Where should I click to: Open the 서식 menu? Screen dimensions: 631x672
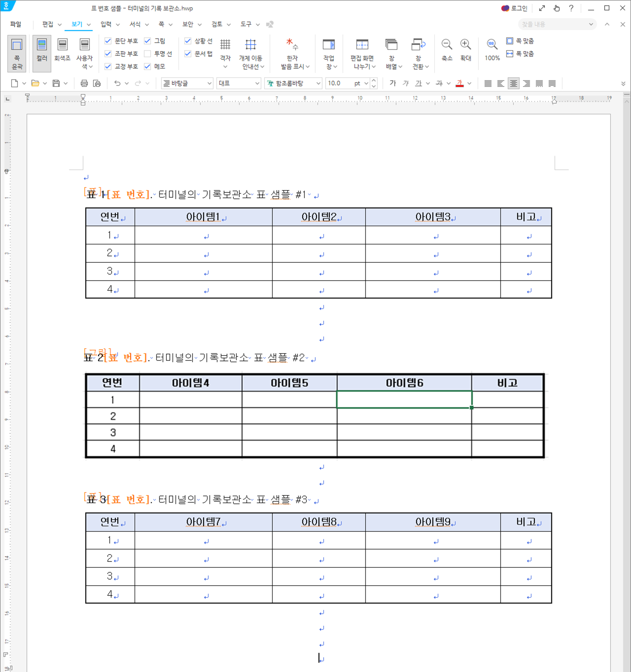point(135,24)
